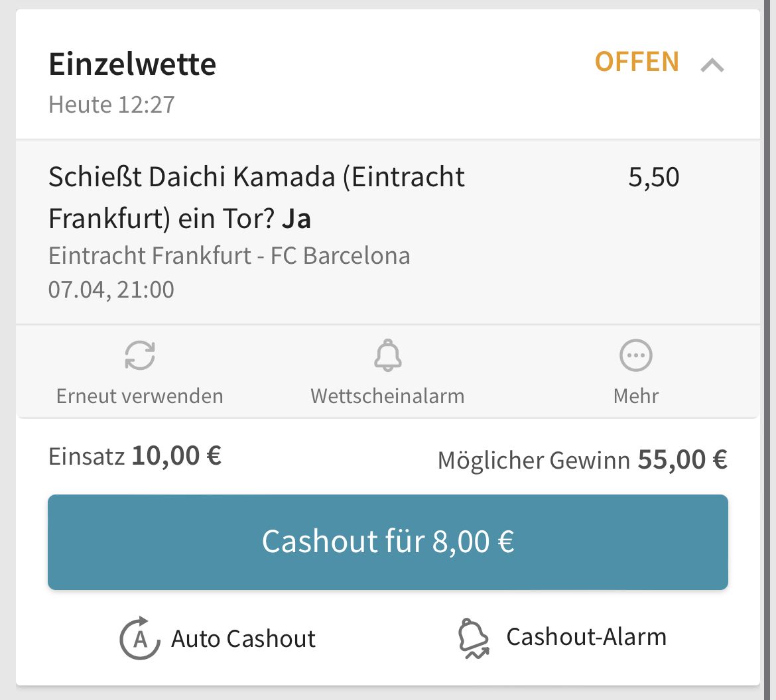This screenshot has width=776, height=700.
Task: Click the OFFEN status label
Action: 637,62
